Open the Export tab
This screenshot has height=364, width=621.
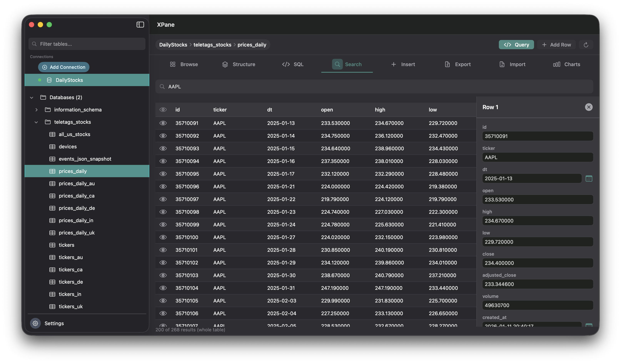(458, 64)
